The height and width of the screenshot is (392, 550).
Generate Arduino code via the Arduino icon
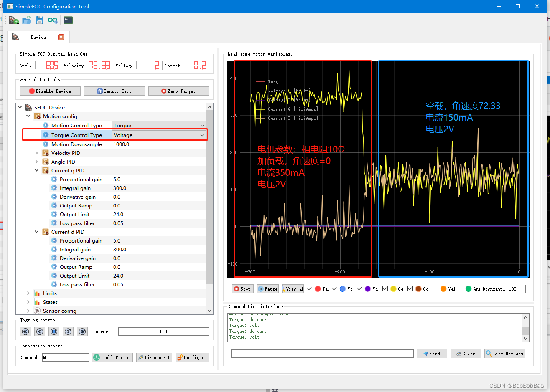(53, 20)
